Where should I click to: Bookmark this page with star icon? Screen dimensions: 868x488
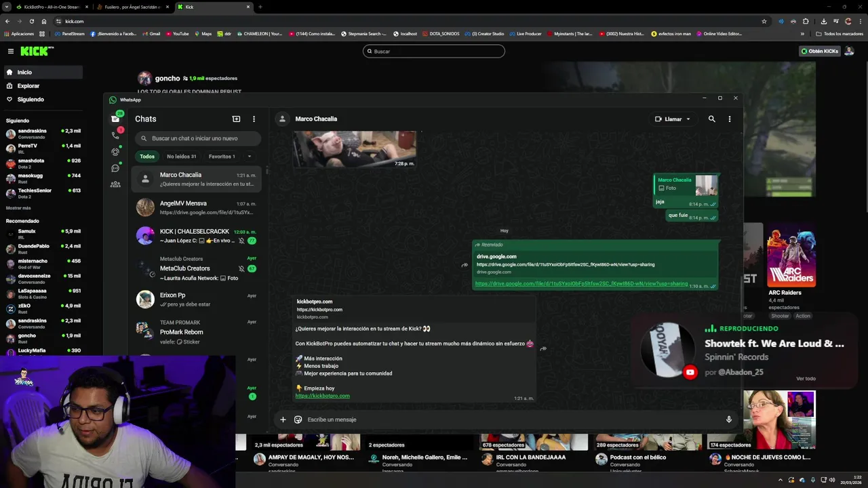pos(764,21)
